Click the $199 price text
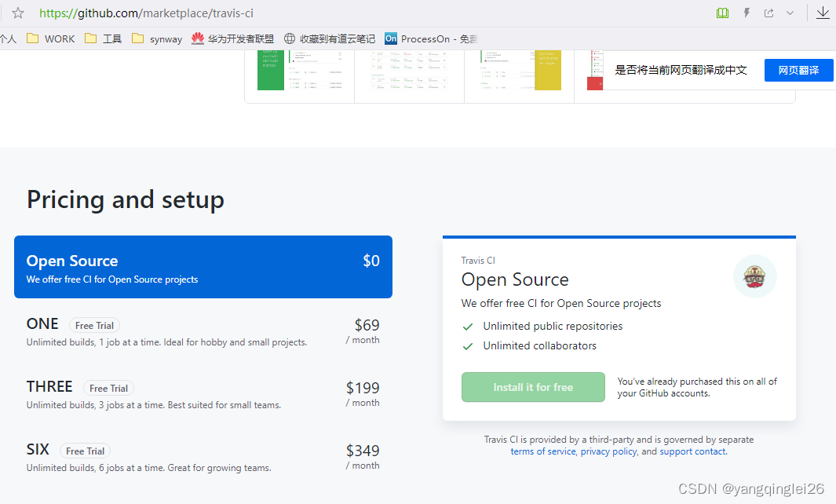The image size is (836, 504). [x=363, y=388]
